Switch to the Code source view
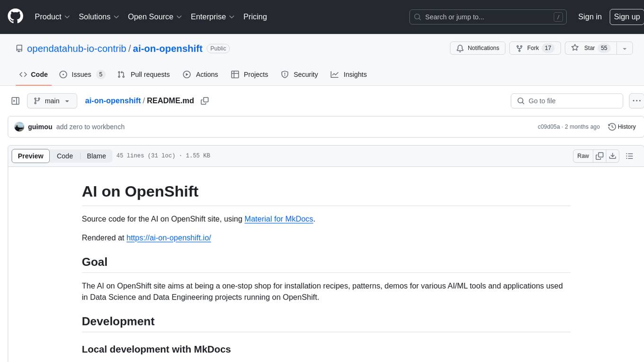644x362 pixels. tap(65, 156)
